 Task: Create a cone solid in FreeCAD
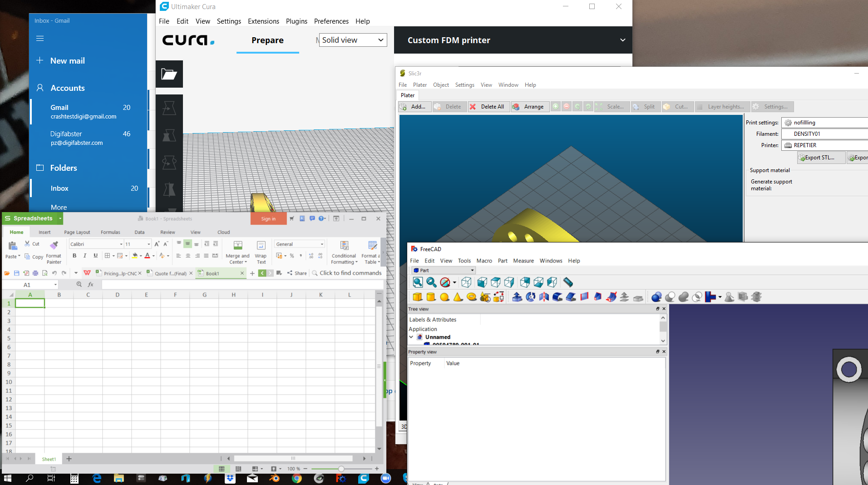coord(458,297)
